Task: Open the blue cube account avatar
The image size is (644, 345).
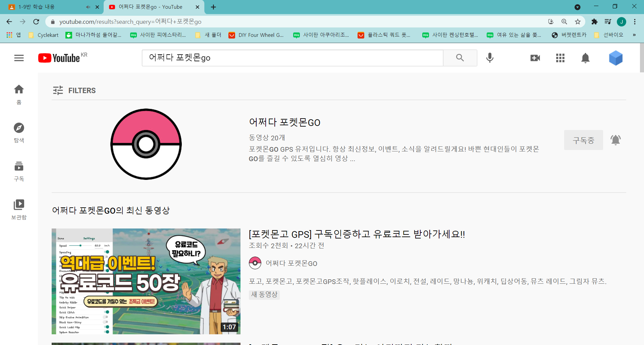Action: coord(615,58)
